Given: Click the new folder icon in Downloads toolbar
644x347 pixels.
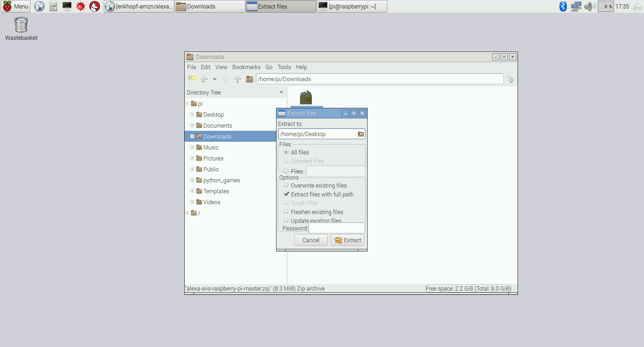Looking at the screenshot, I should click(x=192, y=79).
